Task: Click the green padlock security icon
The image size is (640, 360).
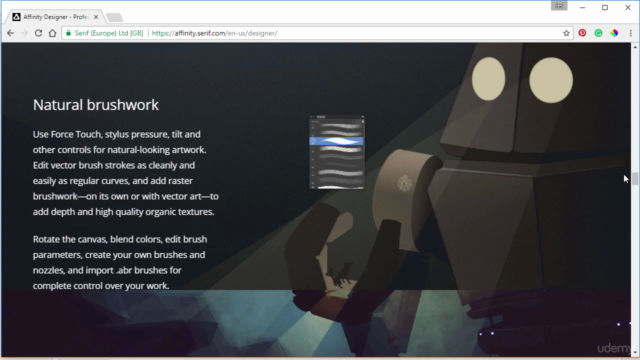Action: pos(68,33)
